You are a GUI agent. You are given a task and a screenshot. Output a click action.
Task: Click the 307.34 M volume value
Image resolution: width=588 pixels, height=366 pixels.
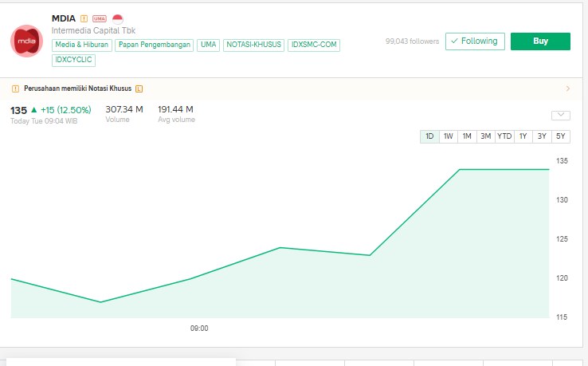pos(124,109)
